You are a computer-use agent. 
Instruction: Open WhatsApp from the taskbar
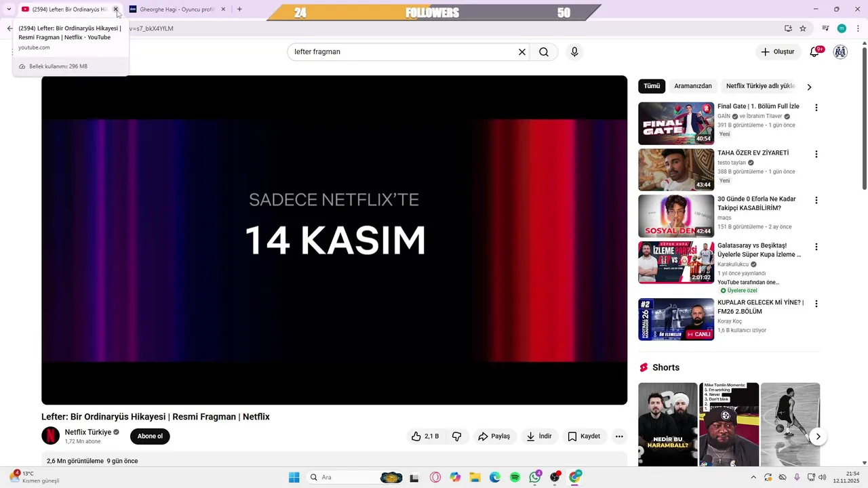pyautogui.click(x=535, y=477)
